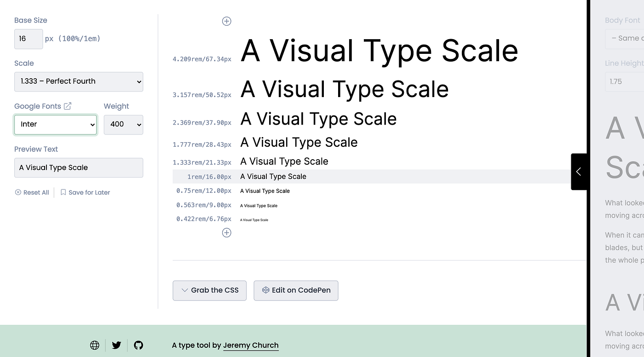Screen dimensions: 644x357
Task: Add a smaller size step at bottom
Action: coord(226,233)
